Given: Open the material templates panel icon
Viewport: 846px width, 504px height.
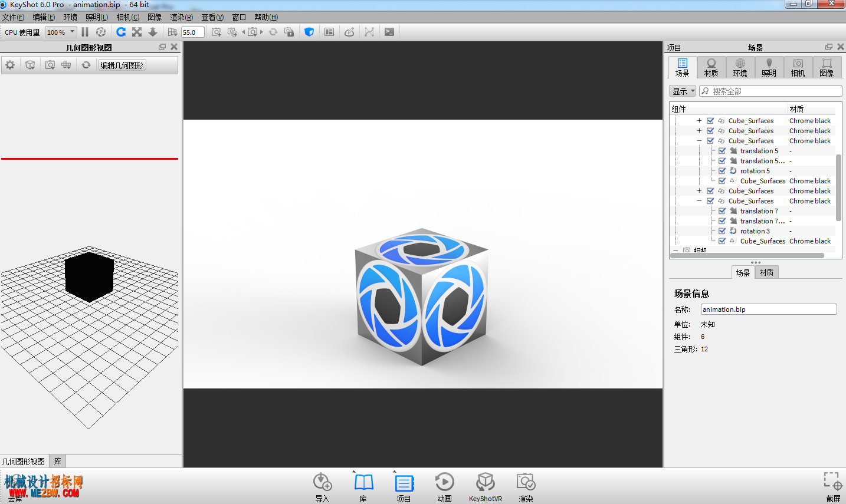Looking at the screenshot, I should 329,32.
